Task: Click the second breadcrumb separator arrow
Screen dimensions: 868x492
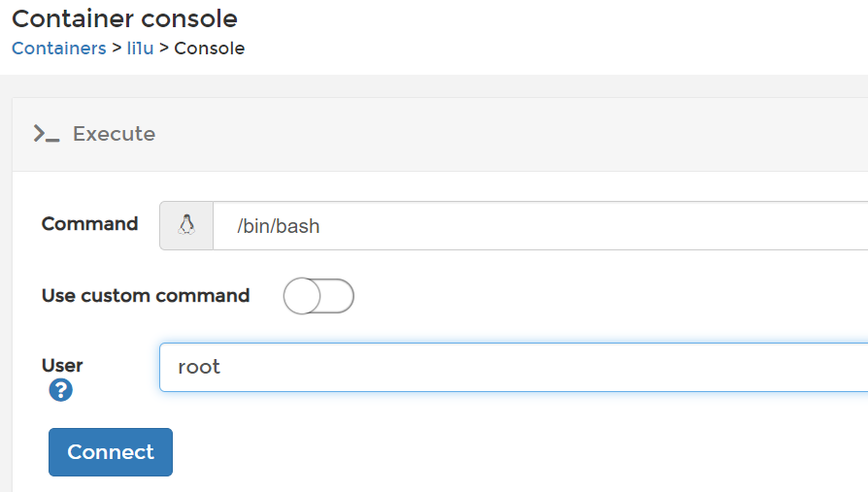Action: click(164, 48)
